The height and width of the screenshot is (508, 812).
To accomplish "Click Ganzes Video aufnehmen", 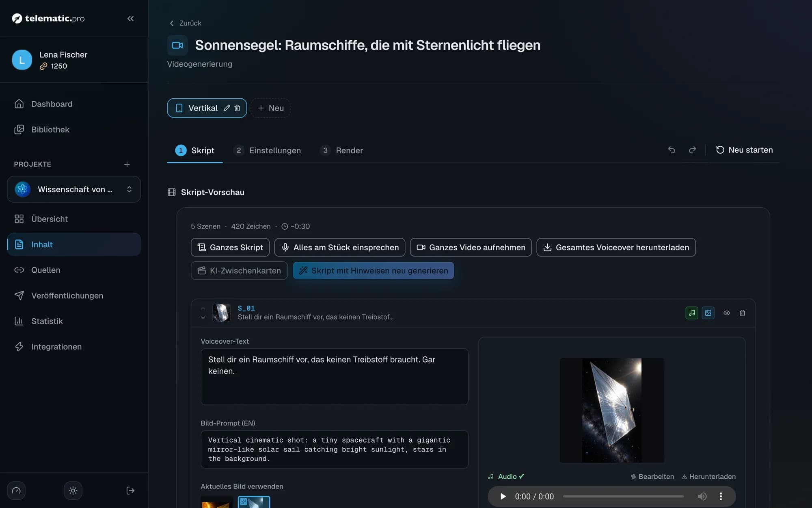I will 471,247.
